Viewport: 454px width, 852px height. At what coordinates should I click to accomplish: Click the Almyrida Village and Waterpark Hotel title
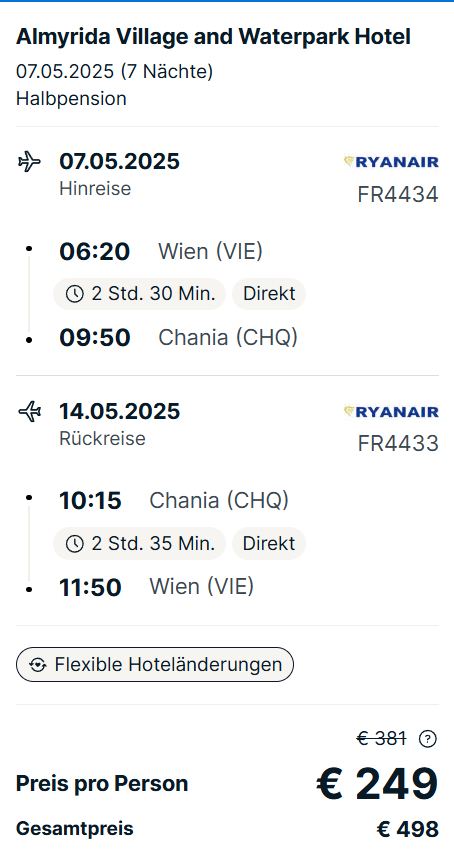pos(213,37)
